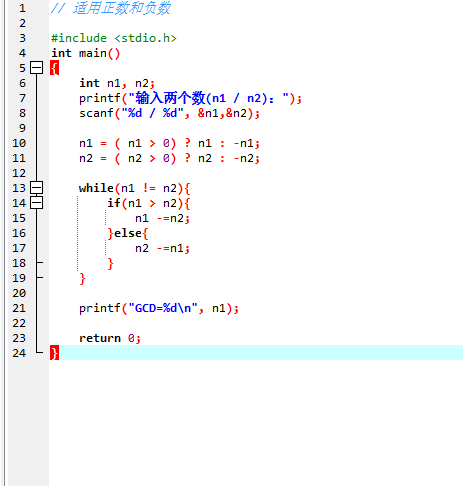Screen dimensions: 463x486
Task: Click line number 24 in the gutter
Action: [19, 353]
